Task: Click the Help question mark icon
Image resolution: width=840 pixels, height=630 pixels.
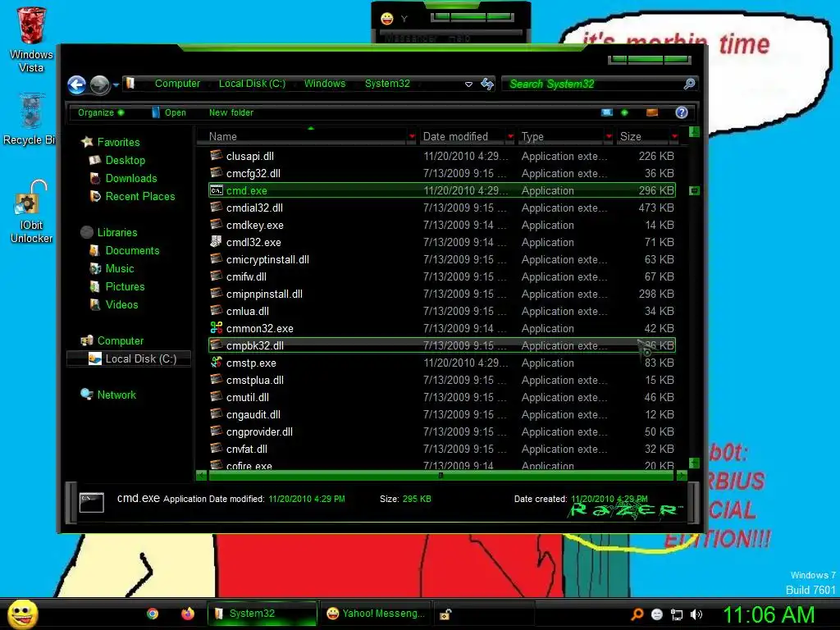Action: (682, 112)
